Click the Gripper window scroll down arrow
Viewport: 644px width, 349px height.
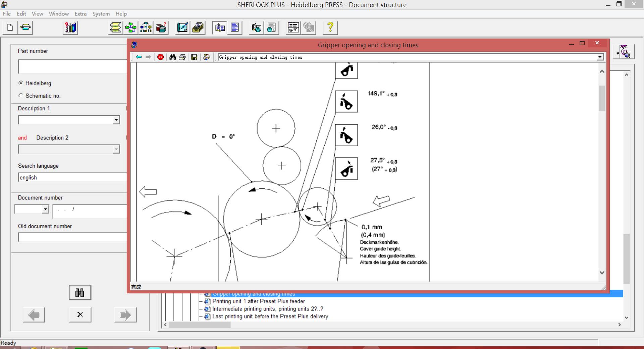(x=602, y=272)
